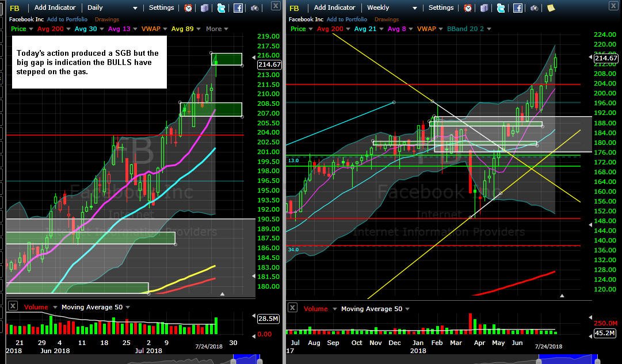This screenshot has width=622, height=364.
Task: Click arrow marker beside 214.67 on Weekly axis
Action: click(591, 58)
